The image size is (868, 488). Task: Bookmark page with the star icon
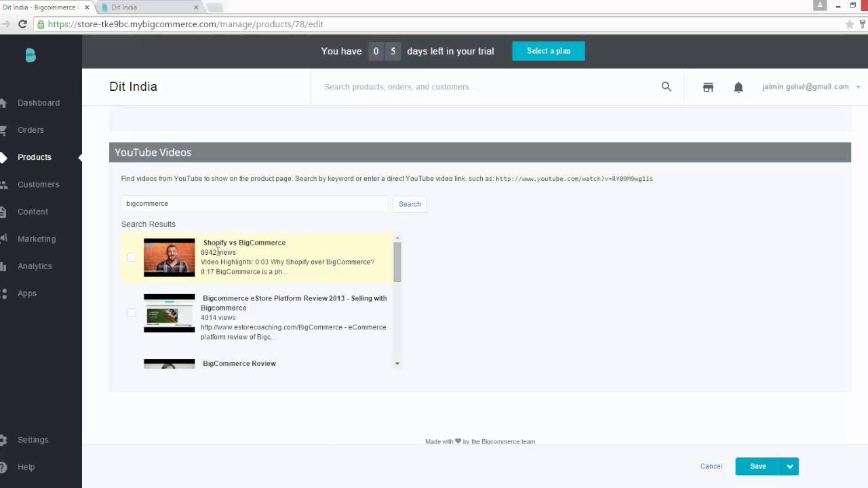click(850, 24)
